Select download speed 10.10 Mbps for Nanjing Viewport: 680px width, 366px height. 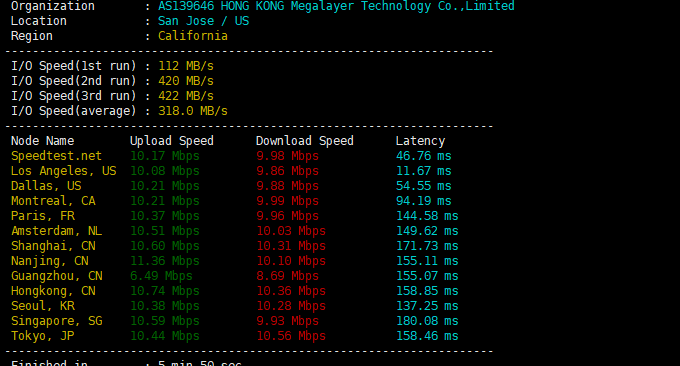click(291, 261)
